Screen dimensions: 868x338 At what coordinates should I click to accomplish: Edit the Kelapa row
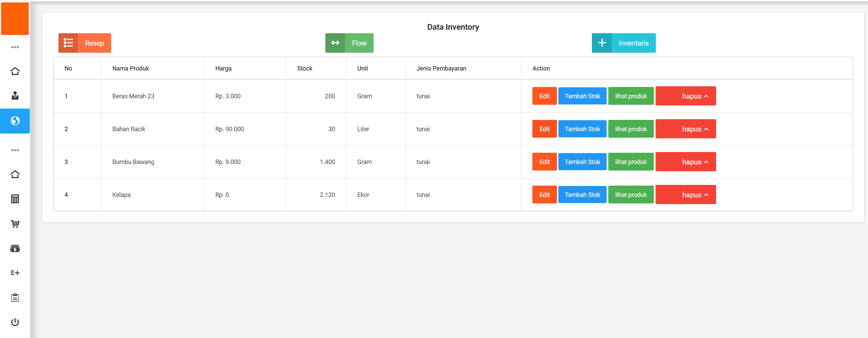[544, 195]
